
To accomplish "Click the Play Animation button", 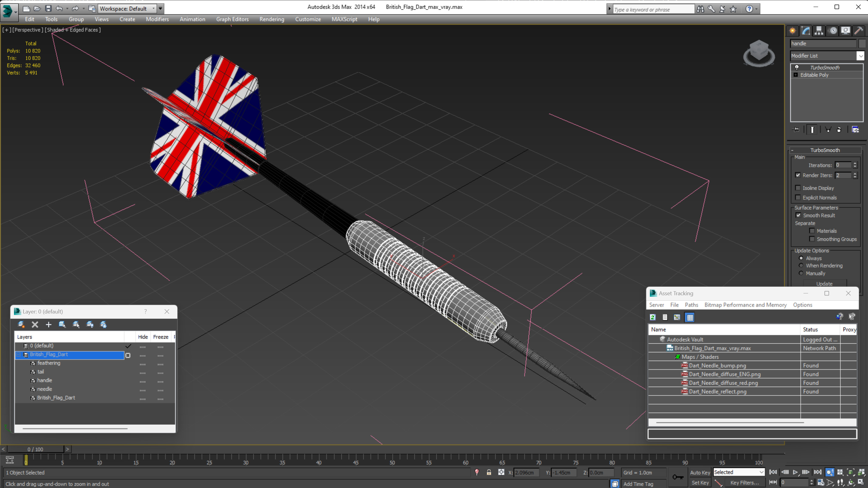I will tap(795, 472).
